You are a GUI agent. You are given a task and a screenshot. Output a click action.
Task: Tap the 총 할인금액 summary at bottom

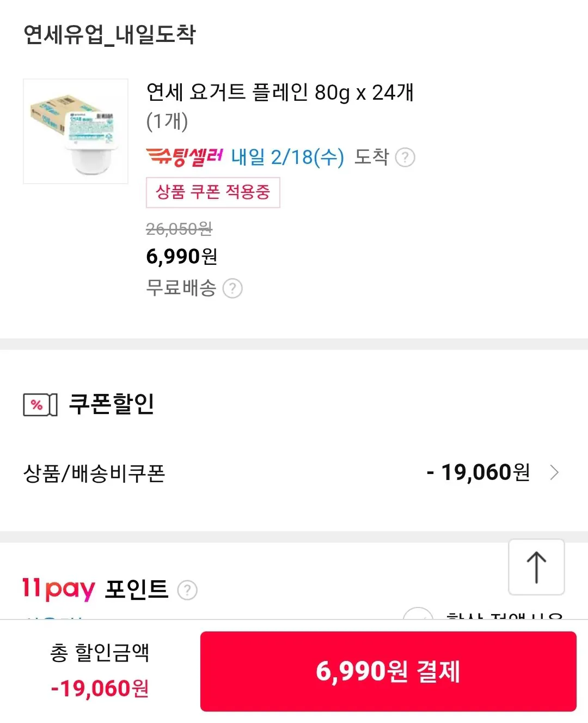[x=100, y=671]
